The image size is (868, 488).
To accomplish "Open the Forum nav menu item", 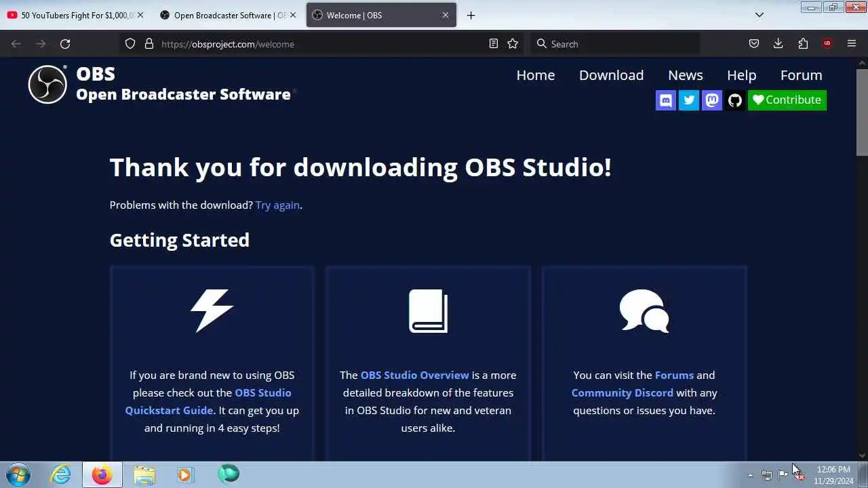I will (801, 75).
